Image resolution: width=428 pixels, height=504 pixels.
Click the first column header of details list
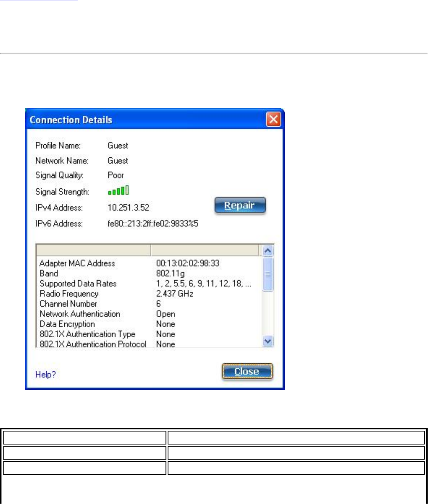(x=94, y=250)
